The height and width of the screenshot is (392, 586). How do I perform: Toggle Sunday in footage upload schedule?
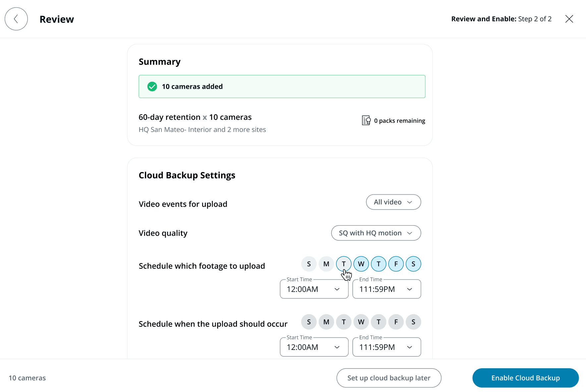pyautogui.click(x=309, y=264)
